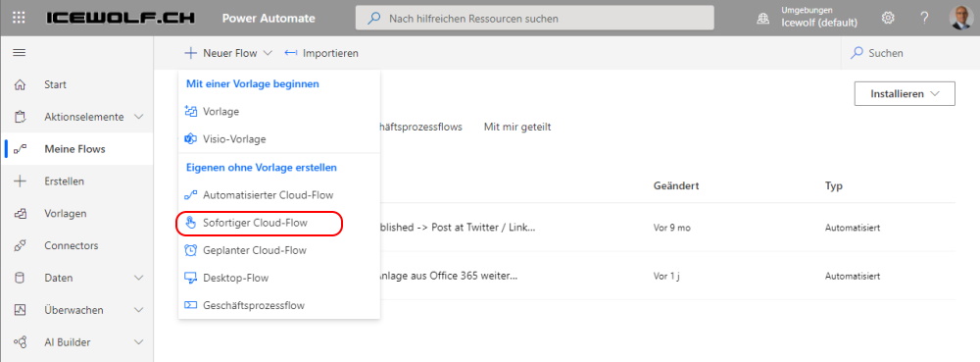Open Meine Flows in sidebar
The height and width of the screenshot is (362, 980).
pos(76,149)
